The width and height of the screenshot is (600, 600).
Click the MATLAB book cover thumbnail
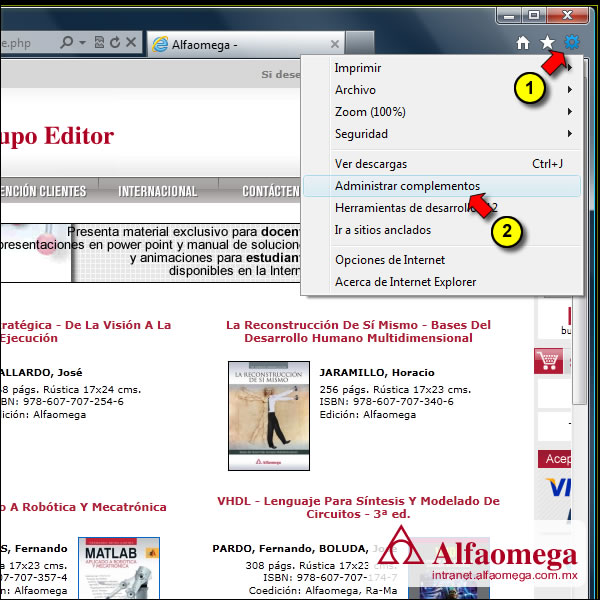click(x=119, y=568)
